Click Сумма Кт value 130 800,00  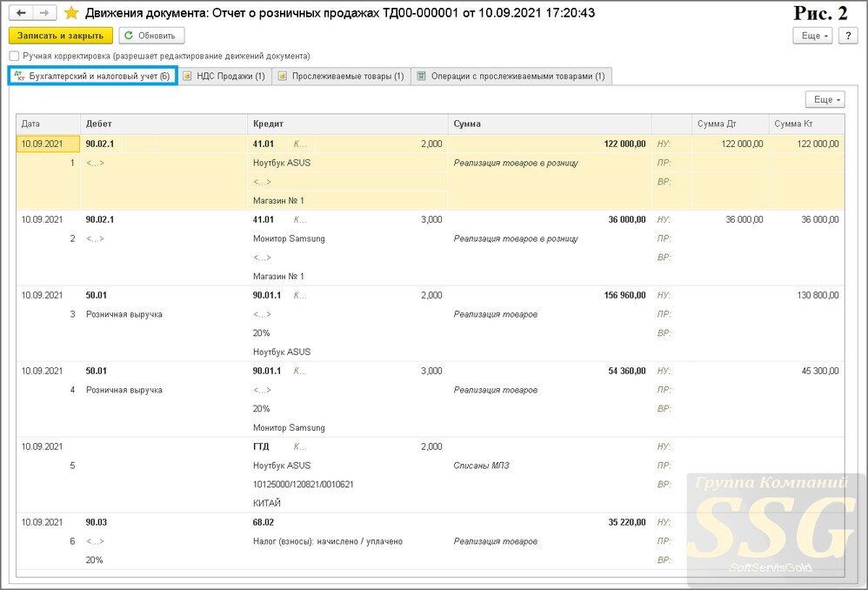[x=818, y=295]
